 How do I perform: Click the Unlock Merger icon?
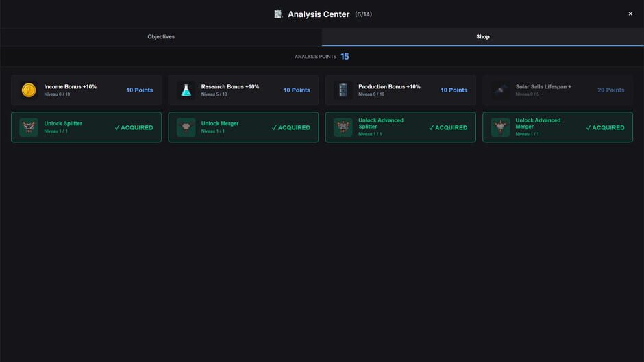(186, 127)
